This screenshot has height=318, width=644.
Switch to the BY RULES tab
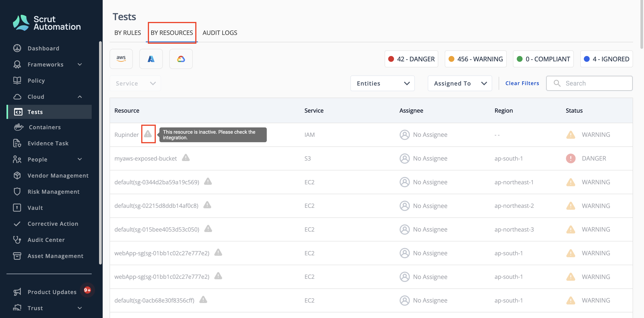point(127,32)
